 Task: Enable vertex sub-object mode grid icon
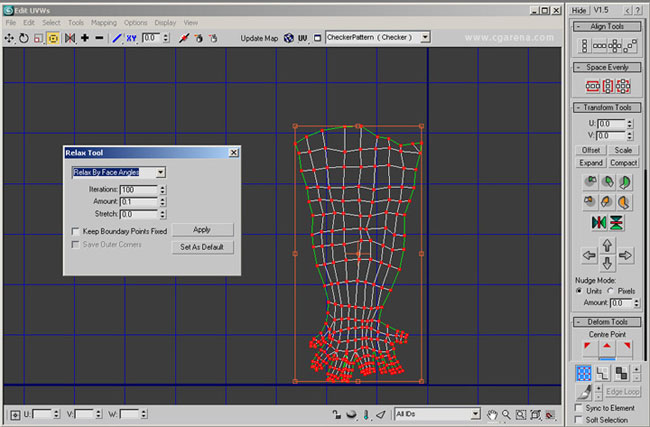pyautogui.click(x=584, y=373)
